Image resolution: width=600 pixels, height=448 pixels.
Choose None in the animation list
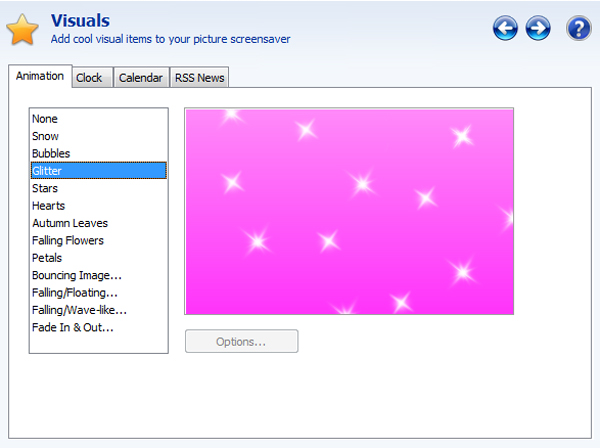pyautogui.click(x=45, y=119)
